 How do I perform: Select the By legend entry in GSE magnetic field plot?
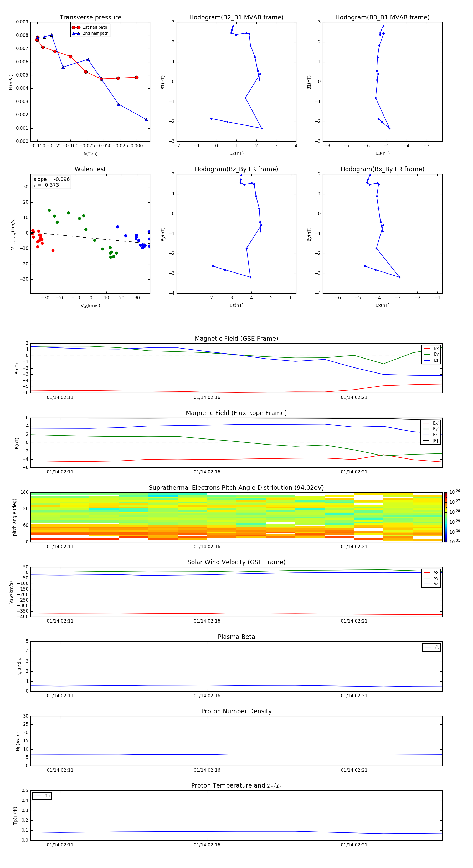[x=431, y=354]
